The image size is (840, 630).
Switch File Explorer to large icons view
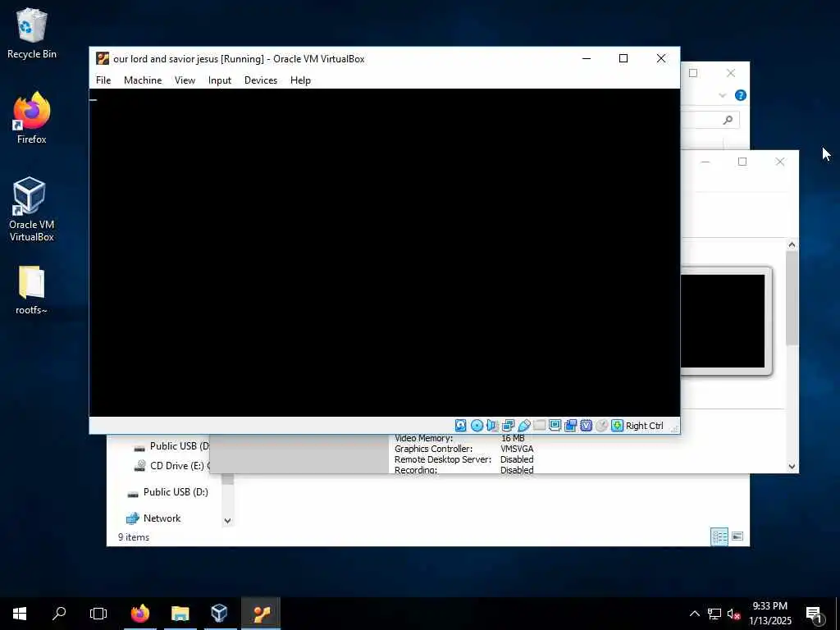737,536
